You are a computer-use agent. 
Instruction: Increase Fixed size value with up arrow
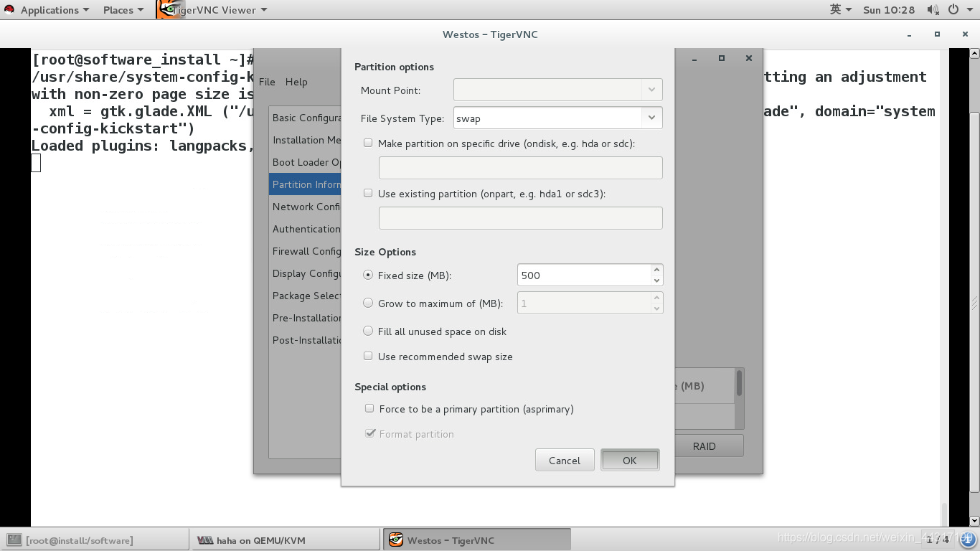[x=656, y=270]
